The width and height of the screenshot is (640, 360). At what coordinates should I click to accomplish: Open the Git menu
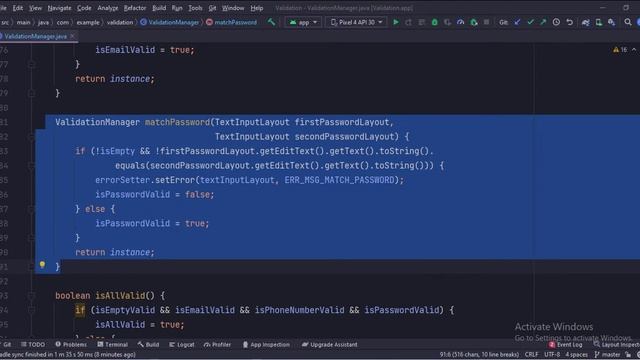(212, 8)
